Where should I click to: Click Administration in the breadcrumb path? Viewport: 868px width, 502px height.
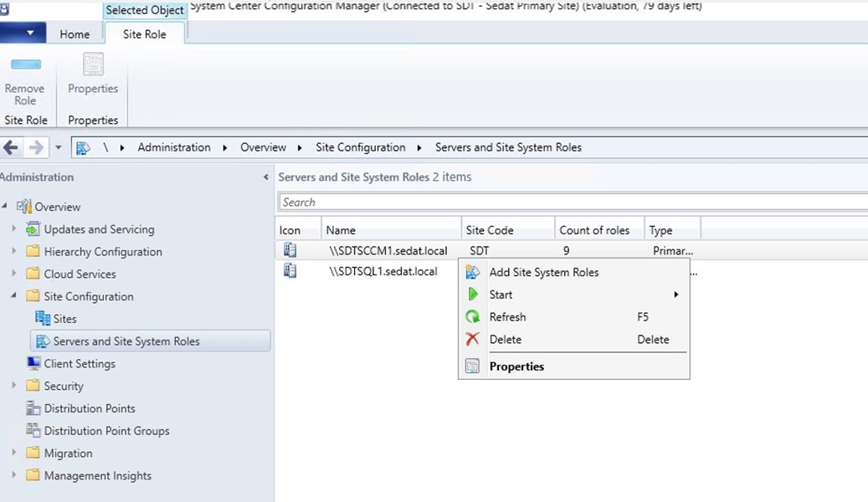[x=174, y=147]
